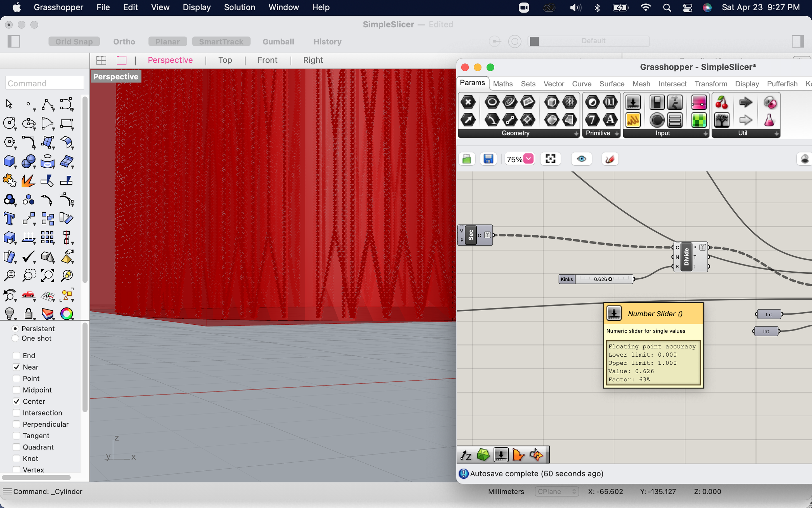Expand the Geometry component panel

577,133
